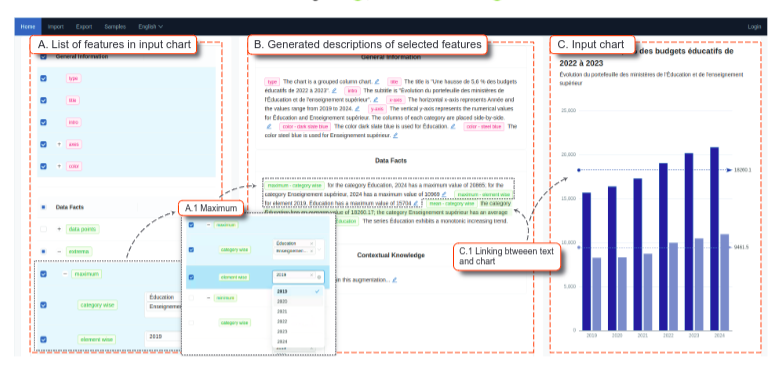Image resolution: width=779 pixels, height=365 pixels.
Task: Click edit pencil beside the Contextual Knowledge text
Action: point(394,280)
